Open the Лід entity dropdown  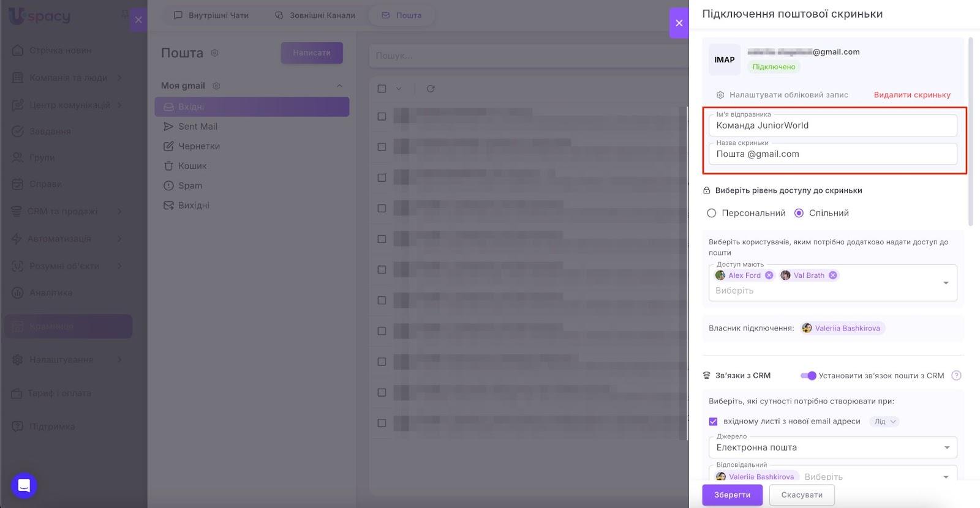click(x=885, y=422)
